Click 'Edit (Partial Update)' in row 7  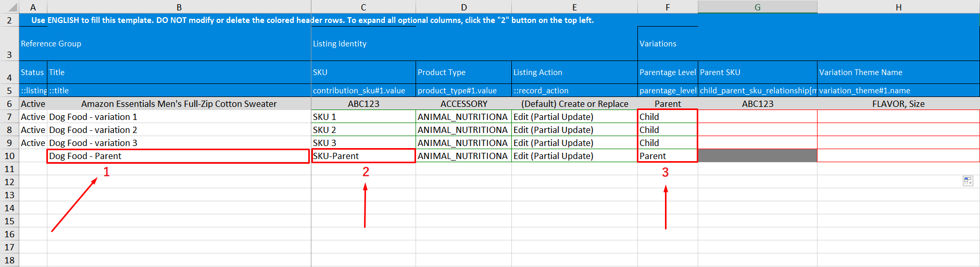click(574, 117)
